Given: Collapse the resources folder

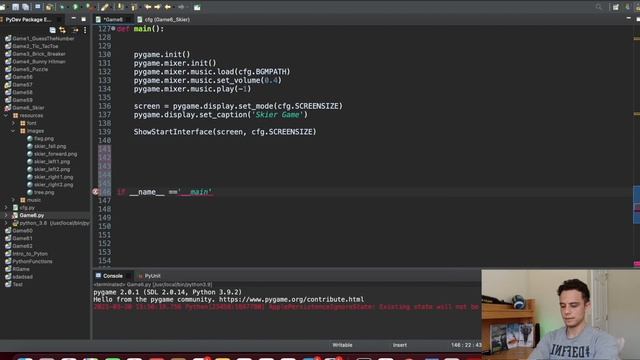Looking at the screenshot, I should click(6, 116).
